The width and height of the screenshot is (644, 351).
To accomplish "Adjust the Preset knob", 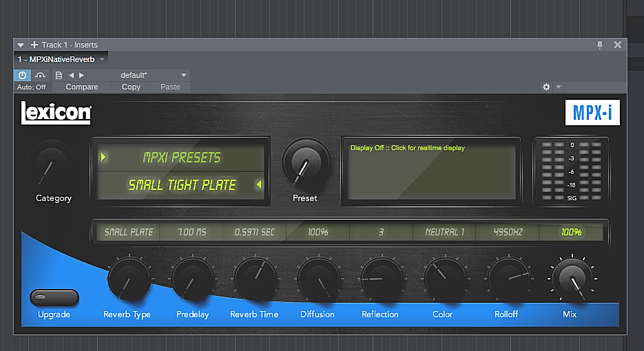I will point(306,162).
